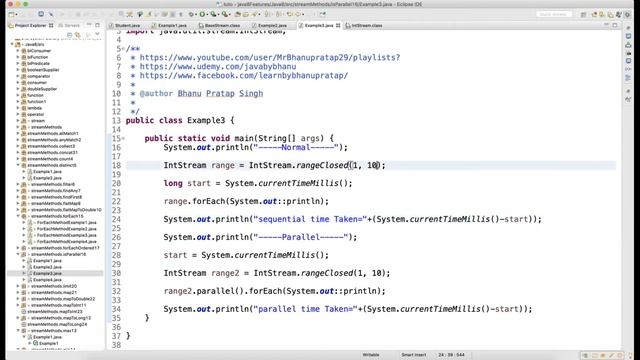Select the streamMethods.map21 package
The width and height of the screenshot is (640, 360).
pyautogui.click(x=53, y=292)
